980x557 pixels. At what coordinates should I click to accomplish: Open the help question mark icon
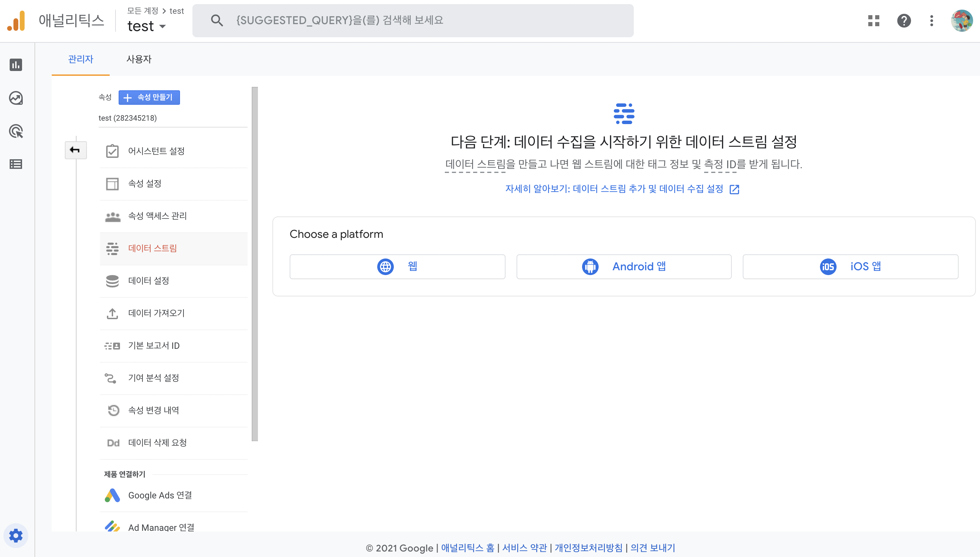pos(904,21)
